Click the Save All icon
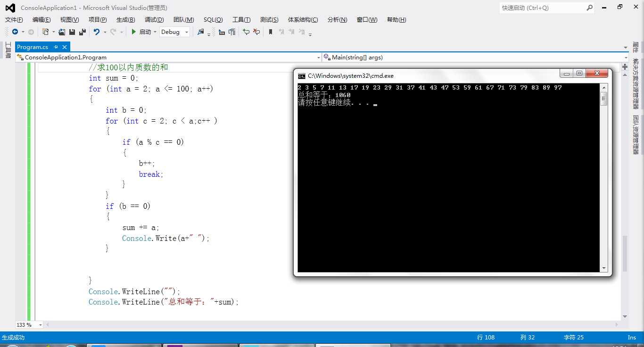Image resolution: width=644 pixels, height=347 pixels. pos(83,32)
